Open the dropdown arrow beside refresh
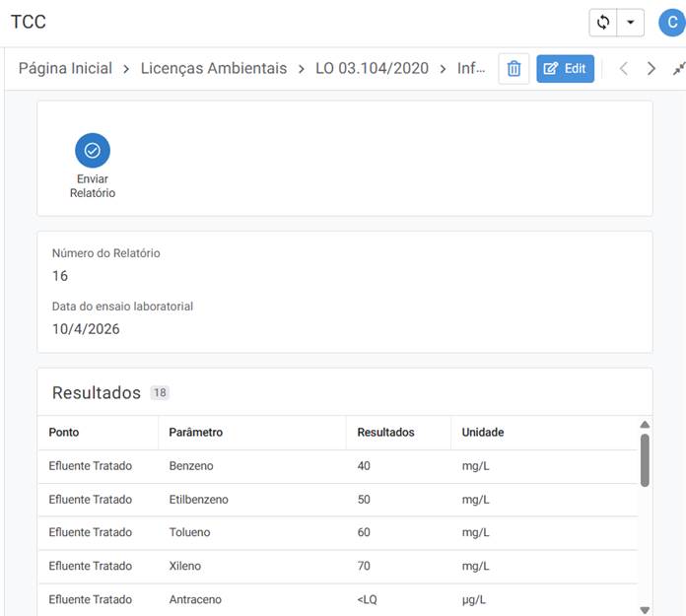This screenshot has height=616, width=686. tap(631, 22)
